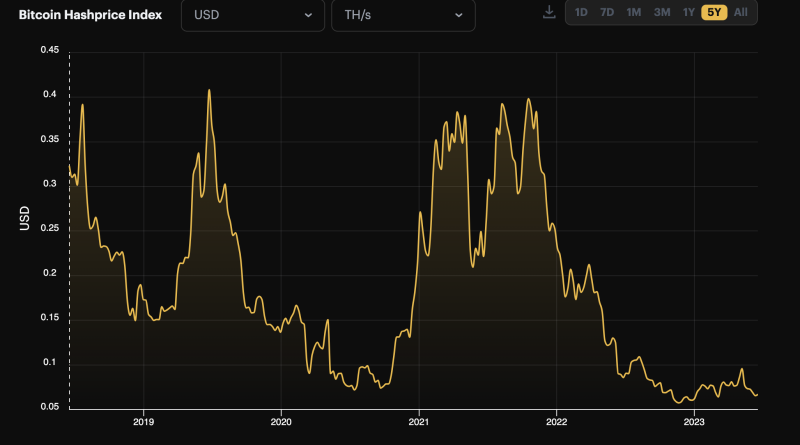The image size is (800, 445).
Task: Click the 0.3 y-axis value
Action: 49,184
